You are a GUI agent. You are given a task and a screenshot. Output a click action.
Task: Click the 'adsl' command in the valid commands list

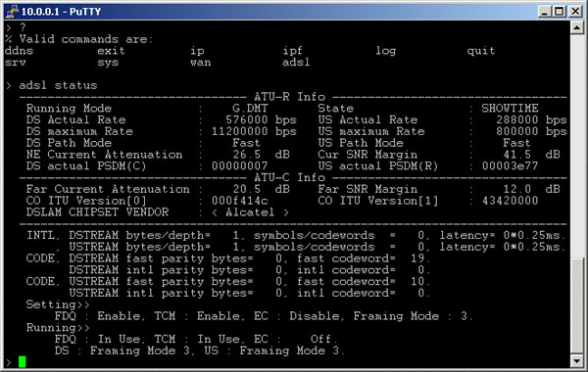296,63
